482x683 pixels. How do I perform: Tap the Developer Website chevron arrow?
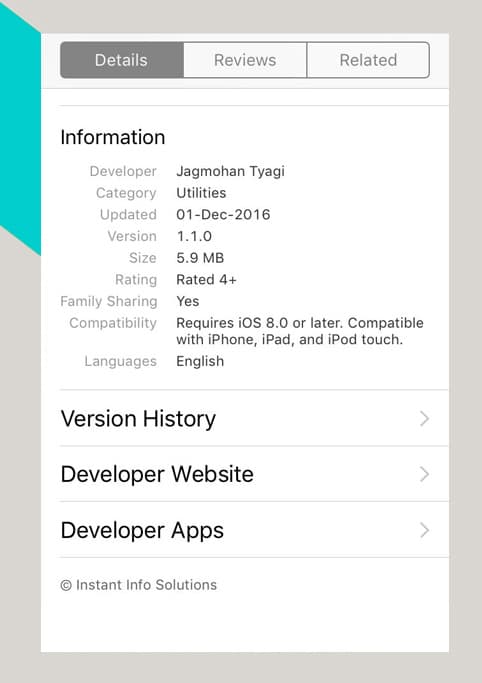(x=425, y=474)
